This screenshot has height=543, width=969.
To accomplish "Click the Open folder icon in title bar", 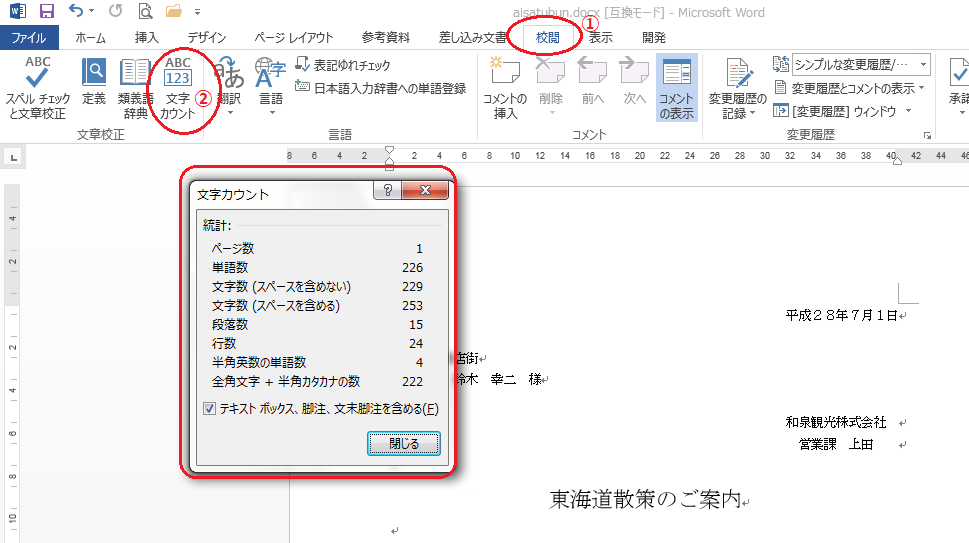I will (x=174, y=11).
